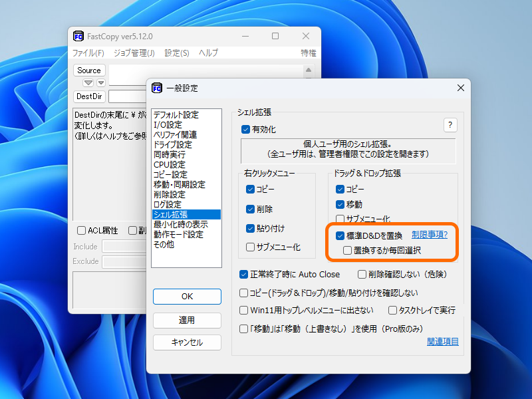Select CPU設定 in settings list

click(186, 164)
